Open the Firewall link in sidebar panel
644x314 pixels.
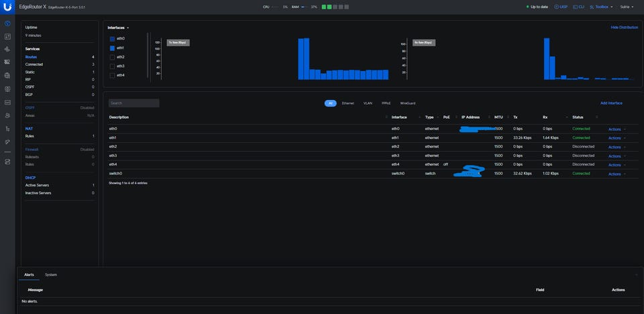(32, 150)
